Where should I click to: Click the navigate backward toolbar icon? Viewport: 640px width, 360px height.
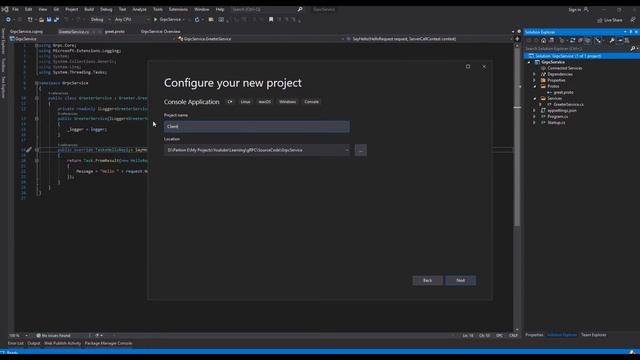click(8, 20)
